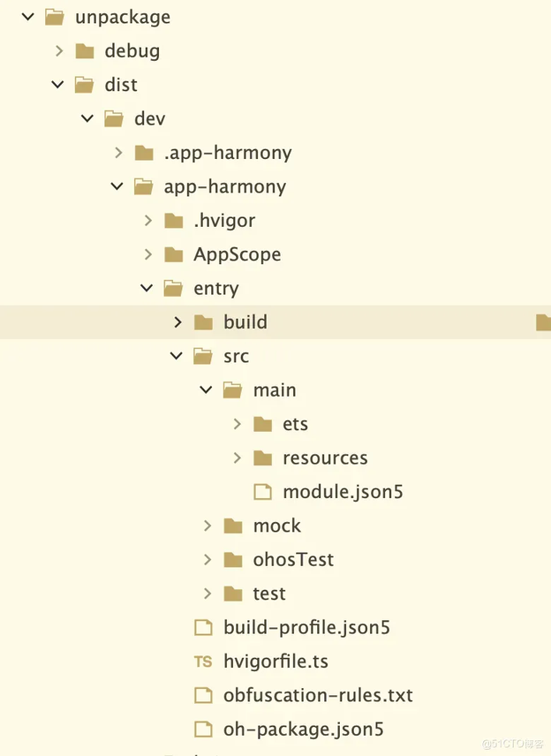Viewport: 551px width, 756px height.
Task: Expand the debug folder chevron
Action: (x=59, y=50)
